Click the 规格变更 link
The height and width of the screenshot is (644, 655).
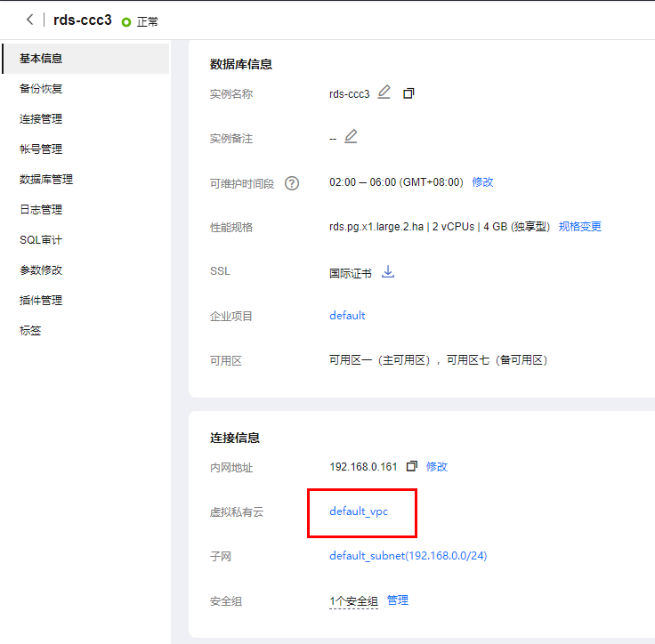point(580,226)
